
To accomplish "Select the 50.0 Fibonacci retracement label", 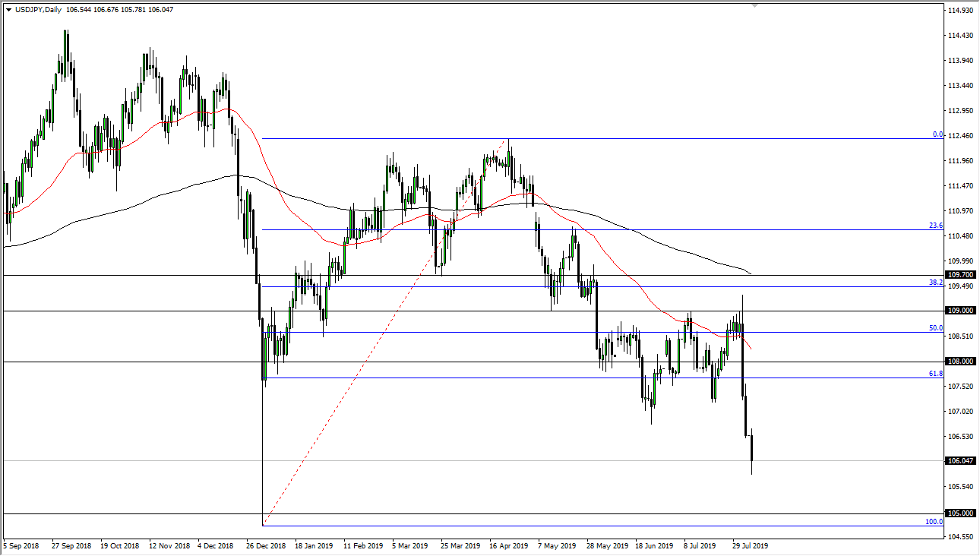I will coord(935,327).
